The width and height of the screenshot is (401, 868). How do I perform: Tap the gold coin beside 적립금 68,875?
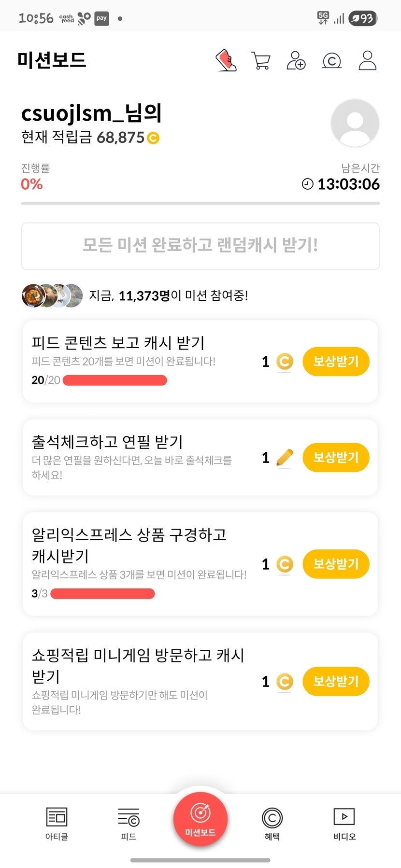point(153,138)
